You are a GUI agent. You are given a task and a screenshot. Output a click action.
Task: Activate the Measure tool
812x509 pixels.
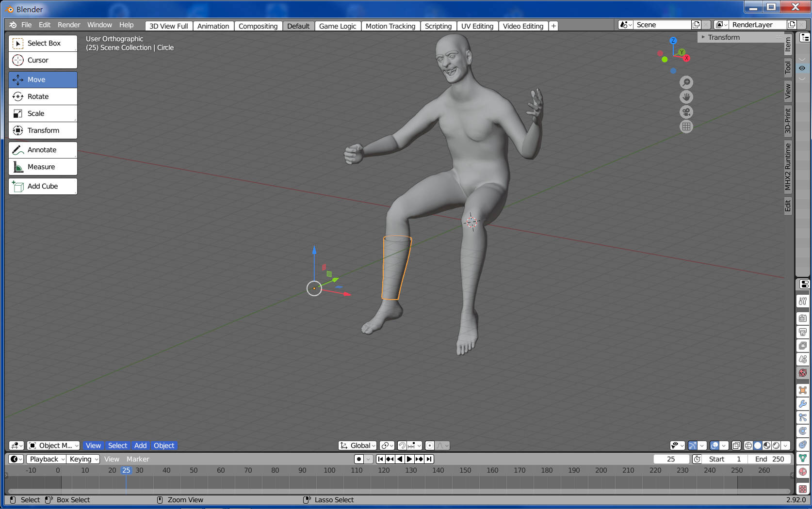coord(43,167)
